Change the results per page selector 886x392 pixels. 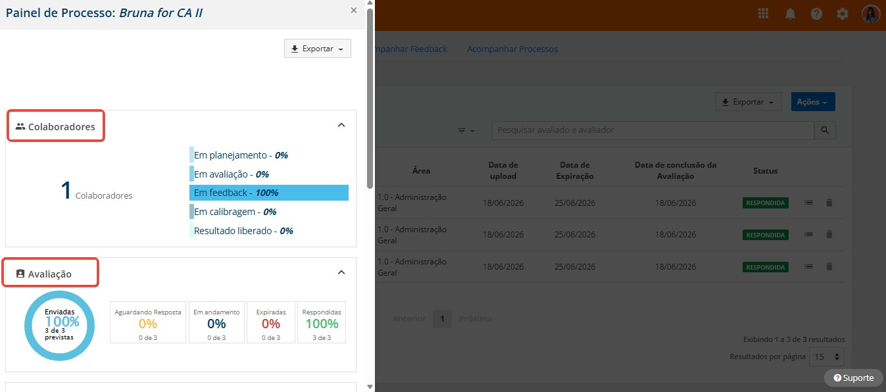click(x=827, y=357)
